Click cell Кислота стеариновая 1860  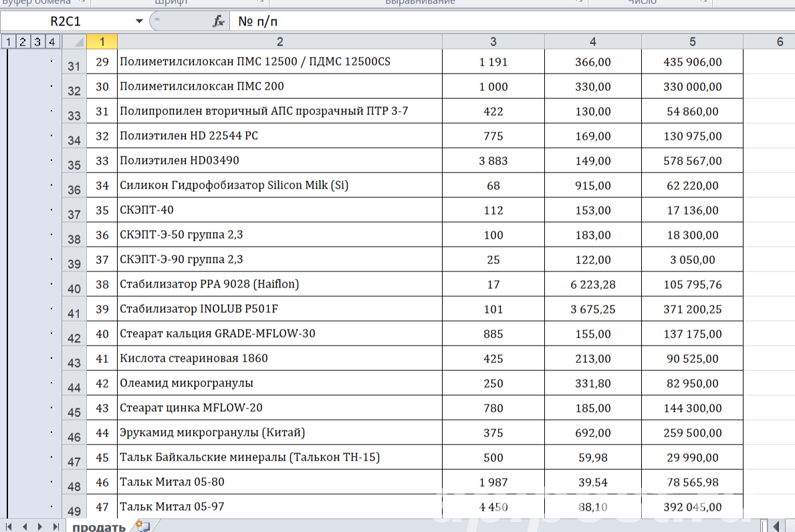point(280,358)
